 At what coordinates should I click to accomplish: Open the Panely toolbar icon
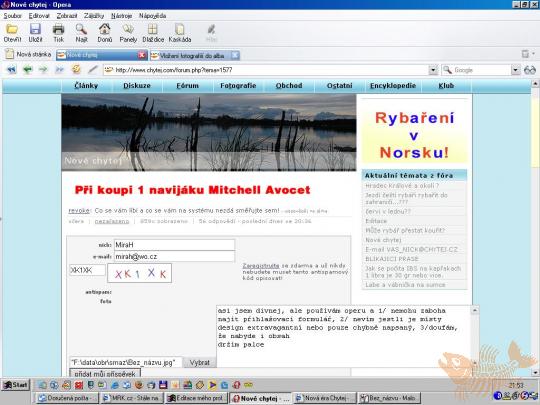(x=128, y=30)
